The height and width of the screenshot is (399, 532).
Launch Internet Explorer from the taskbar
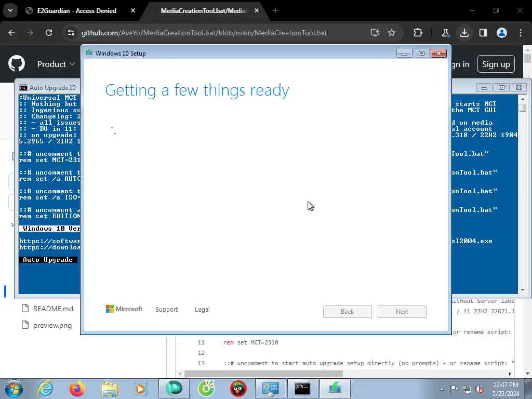point(45,389)
